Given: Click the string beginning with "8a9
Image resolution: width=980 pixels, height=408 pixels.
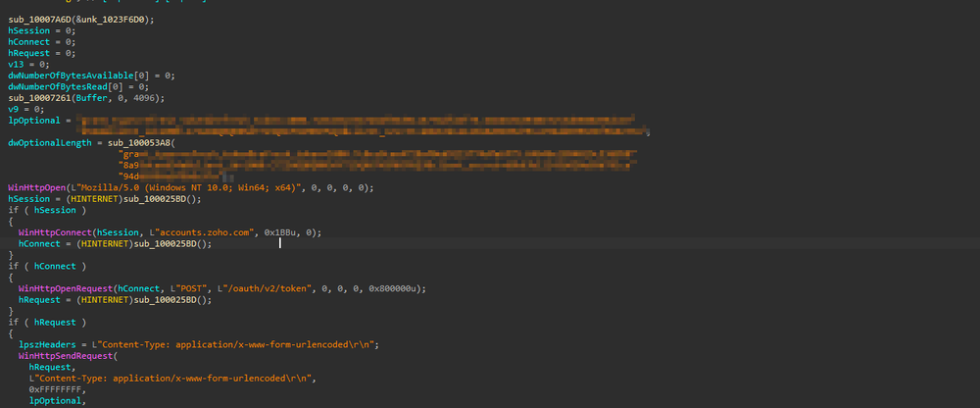Looking at the screenshot, I should pyautogui.click(x=377, y=166).
